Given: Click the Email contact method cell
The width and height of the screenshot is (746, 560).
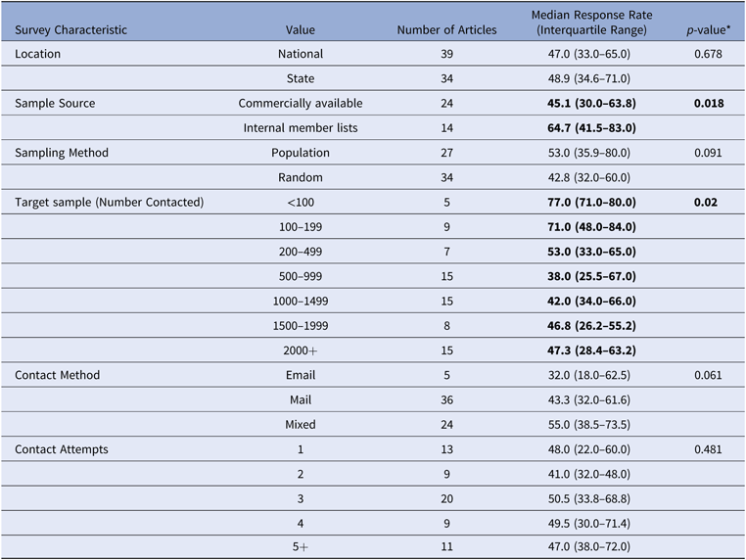Looking at the screenshot, I should point(301,375).
